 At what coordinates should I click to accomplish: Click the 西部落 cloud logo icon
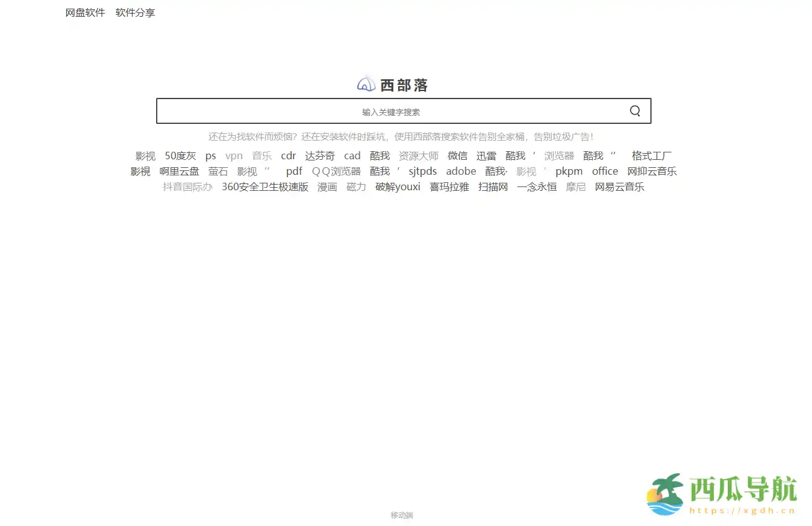point(367,83)
